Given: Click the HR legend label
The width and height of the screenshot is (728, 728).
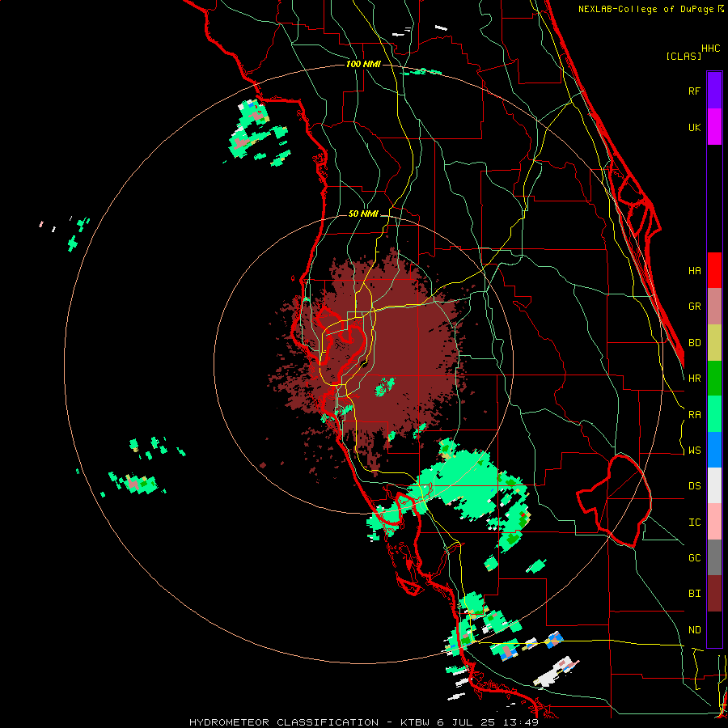Looking at the screenshot, I should coord(694,379).
